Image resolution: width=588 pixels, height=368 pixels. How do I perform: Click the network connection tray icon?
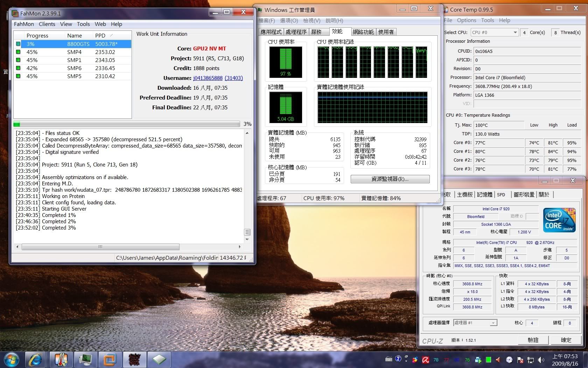pyautogui.click(x=531, y=360)
